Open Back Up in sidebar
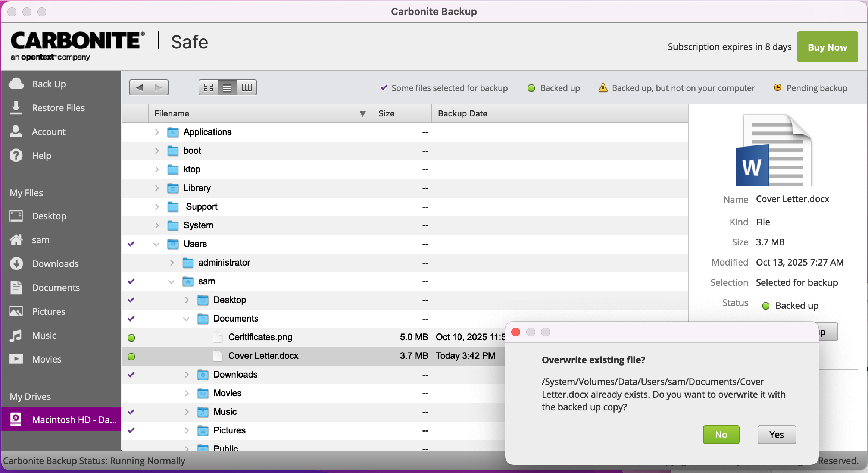 [x=49, y=84]
